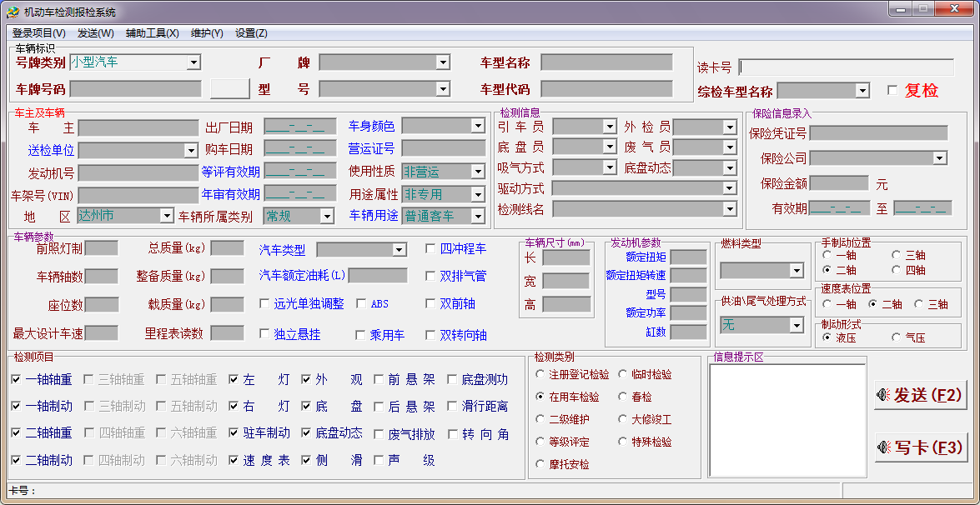This screenshot has height=505, width=980.
Task: Select the 注册登记检验 radio button
Action: click(540, 375)
